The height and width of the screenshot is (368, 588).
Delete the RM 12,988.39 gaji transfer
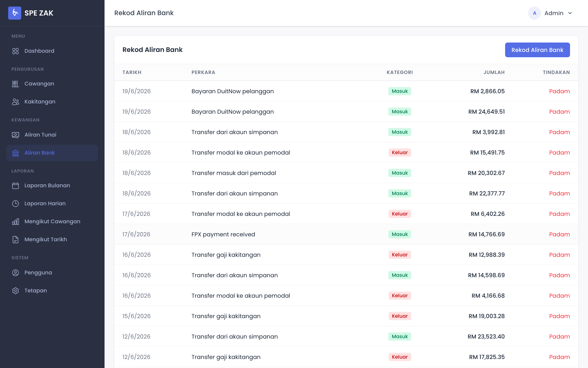559,255
